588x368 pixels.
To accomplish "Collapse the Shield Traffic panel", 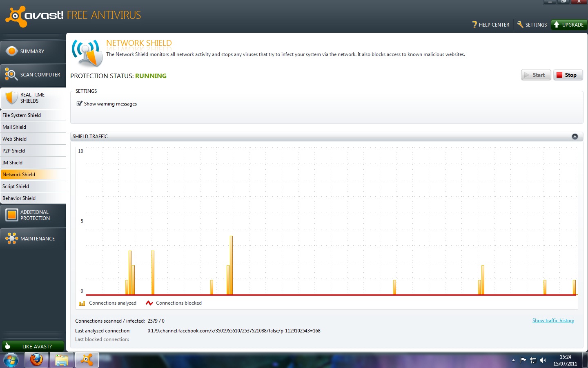I will [575, 137].
